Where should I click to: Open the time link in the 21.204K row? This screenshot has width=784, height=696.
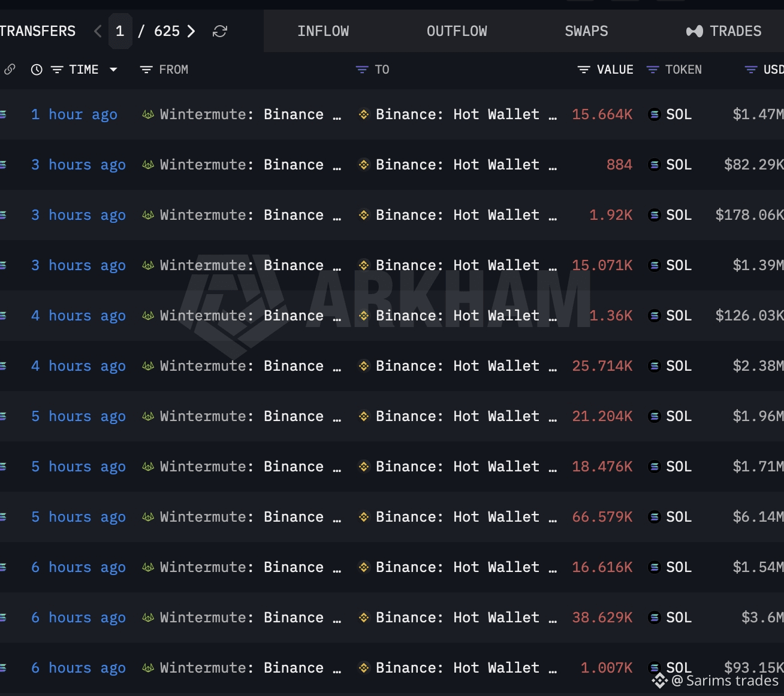79,416
